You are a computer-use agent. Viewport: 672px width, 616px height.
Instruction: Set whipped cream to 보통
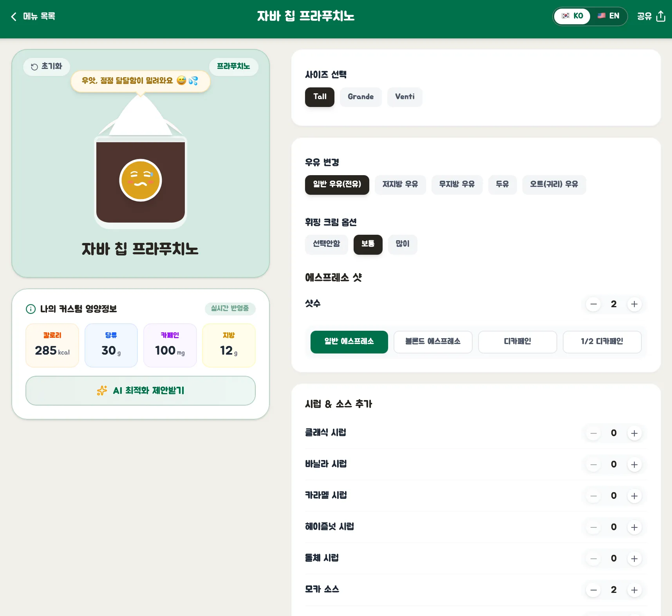(368, 245)
